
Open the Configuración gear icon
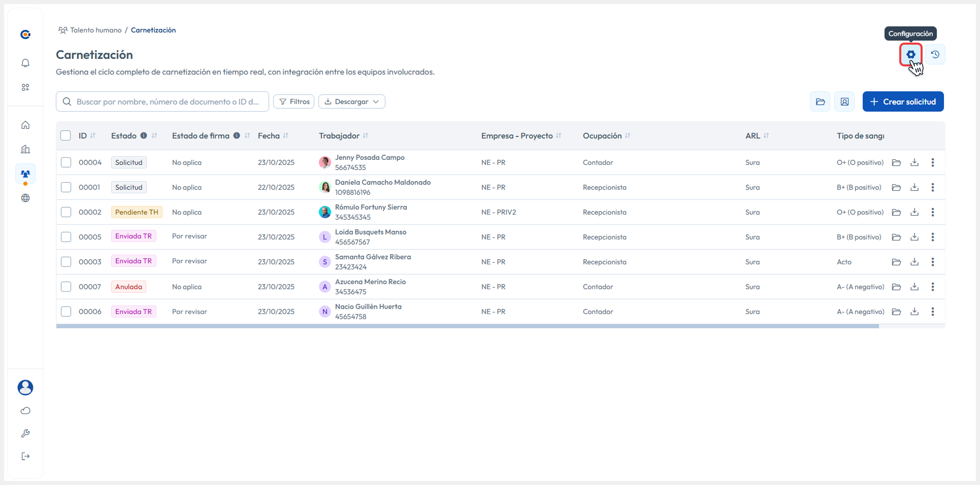[x=910, y=54]
